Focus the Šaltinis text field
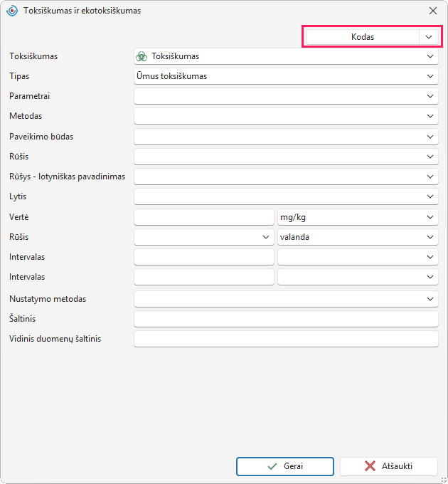This screenshot has width=448, height=484. [x=286, y=319]
